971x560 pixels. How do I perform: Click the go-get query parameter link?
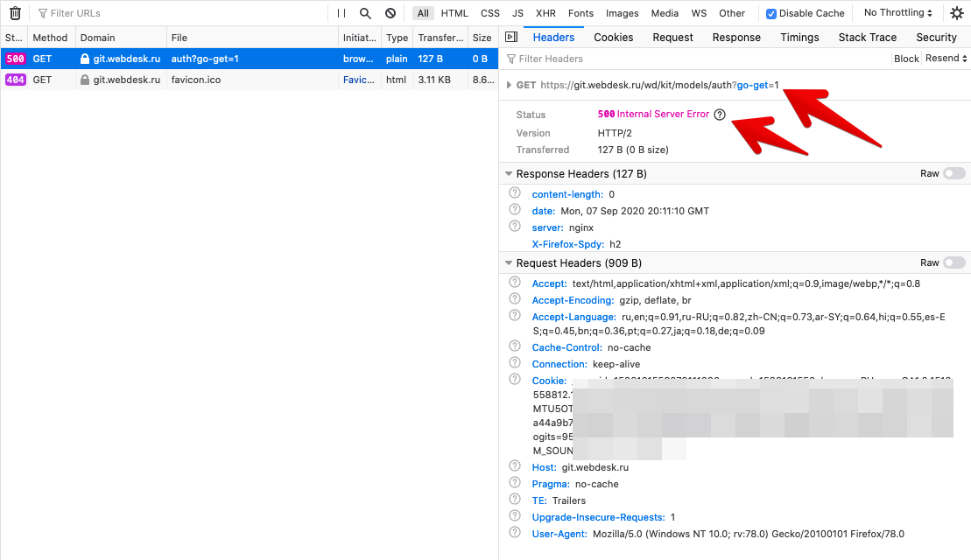(754, 86)
